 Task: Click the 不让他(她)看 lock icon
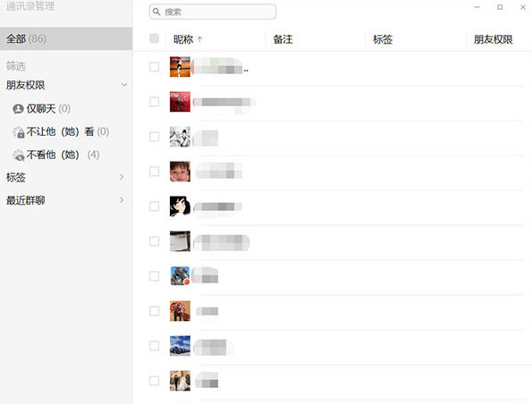point(18,132)
